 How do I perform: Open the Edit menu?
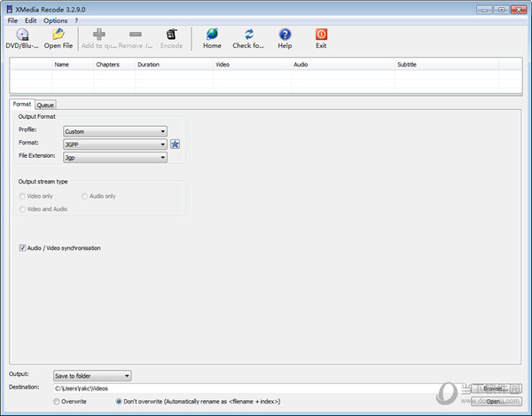[30, 20]
